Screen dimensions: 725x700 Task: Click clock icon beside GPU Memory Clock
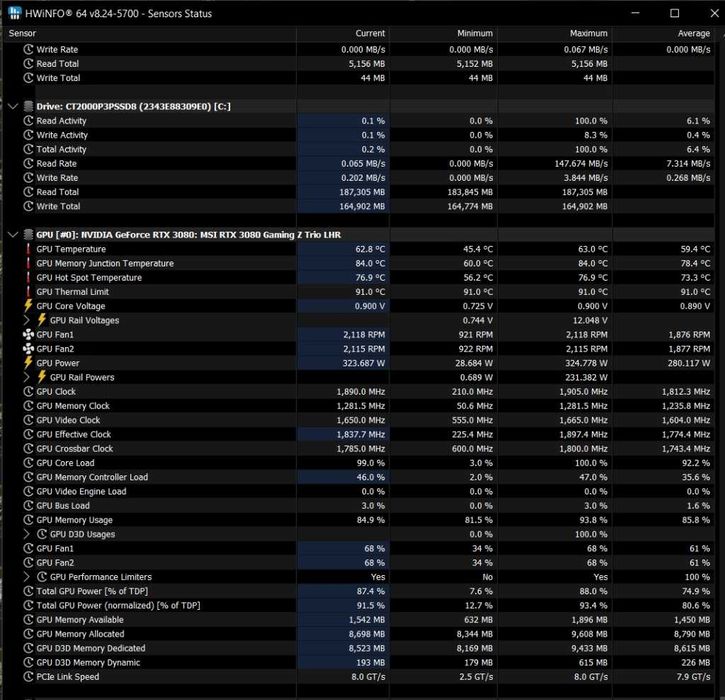(28, 405)
